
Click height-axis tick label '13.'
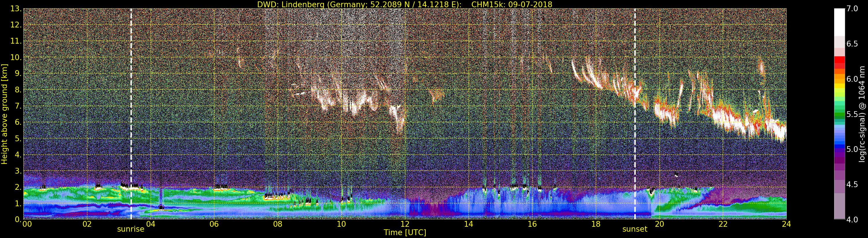16,9
